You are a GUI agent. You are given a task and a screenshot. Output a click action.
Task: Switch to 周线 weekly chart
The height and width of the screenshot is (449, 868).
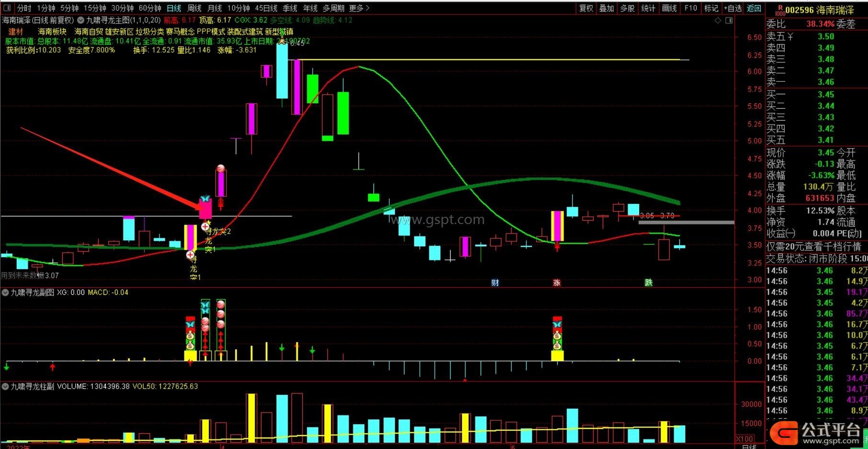coord(194,8)
